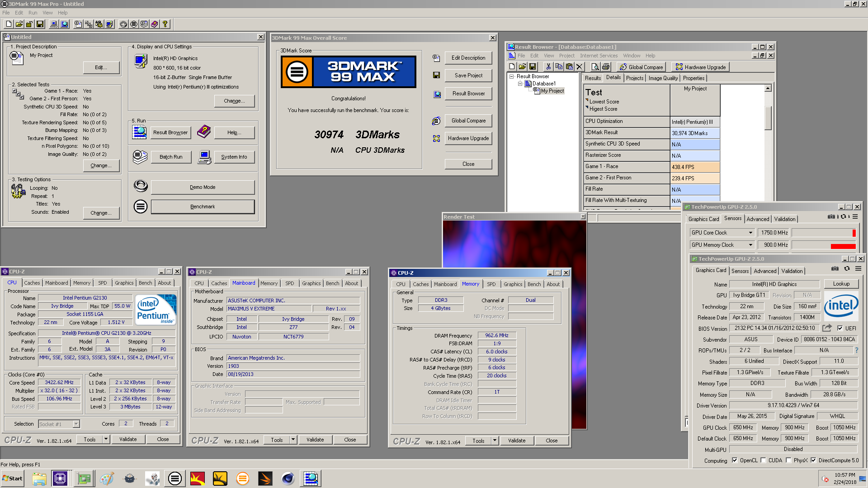The height and width of the screenshot is (488, 868).
Task: Click the selected tests checkmarks toolbar icon
Action: coord(89,24)
